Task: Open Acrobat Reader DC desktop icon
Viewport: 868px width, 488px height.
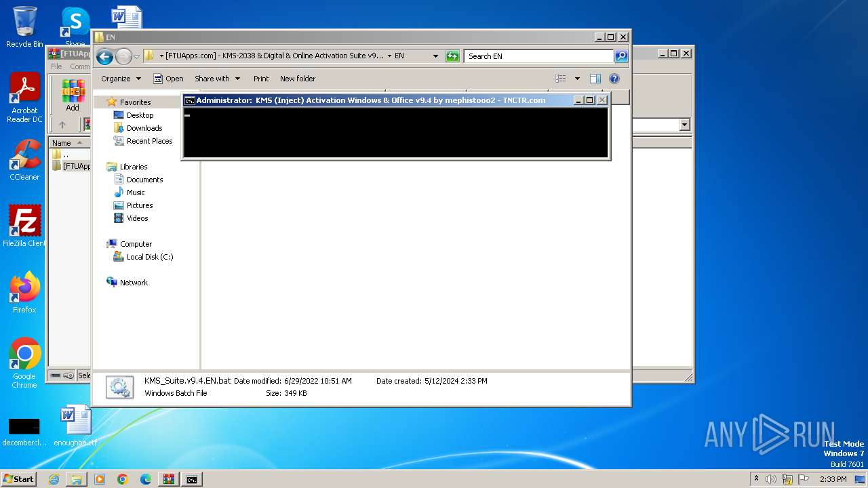Action: pyautogui.click(x=24, y=98)
